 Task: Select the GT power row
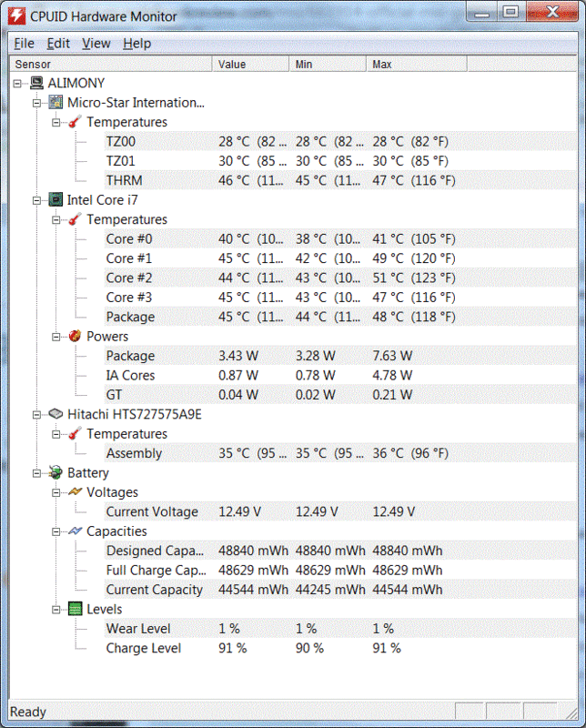pos(341,395)
